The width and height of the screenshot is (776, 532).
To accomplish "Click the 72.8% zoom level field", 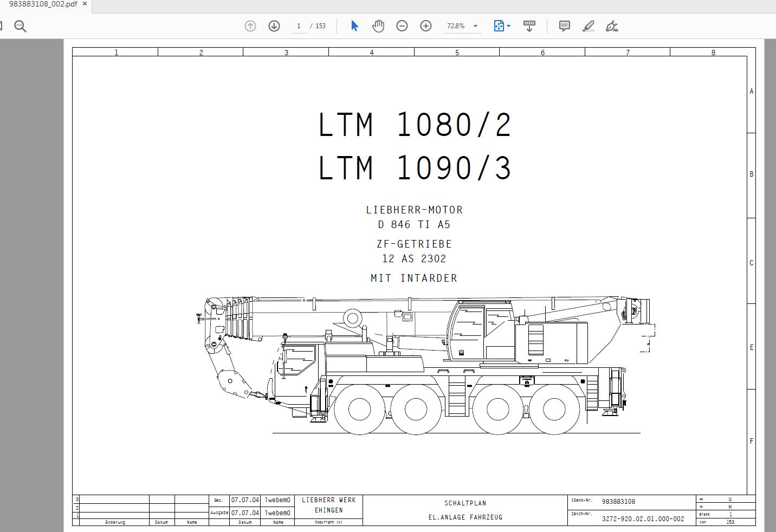I will (456, 26).
